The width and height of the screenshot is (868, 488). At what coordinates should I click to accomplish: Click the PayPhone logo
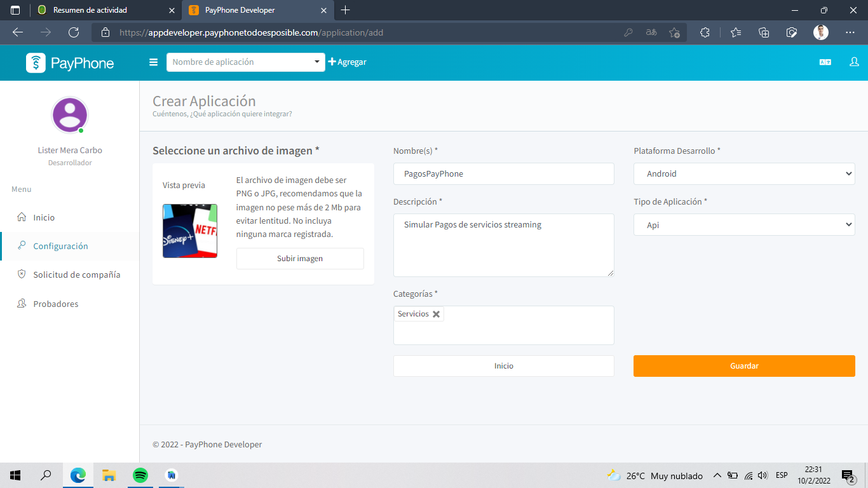point(70,62)
